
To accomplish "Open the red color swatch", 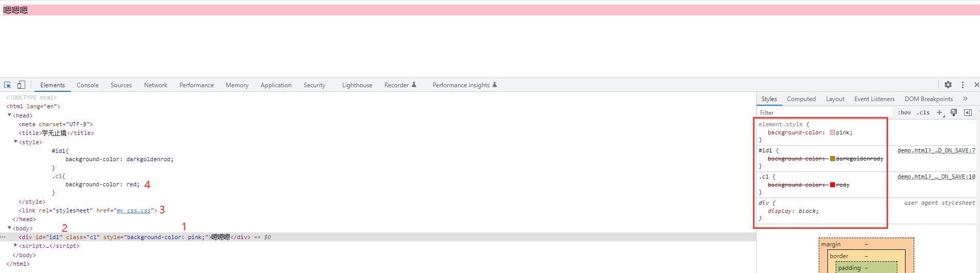I will click(833, 185).
